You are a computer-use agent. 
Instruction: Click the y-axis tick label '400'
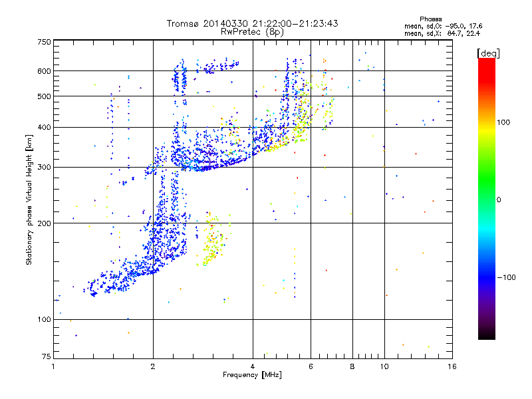coord(44,128)
